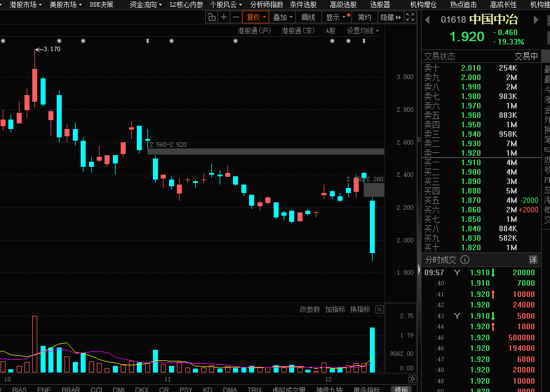
Task: Open the 复权 dropdown
Action: pyautogui.click(x=256, y=17)
